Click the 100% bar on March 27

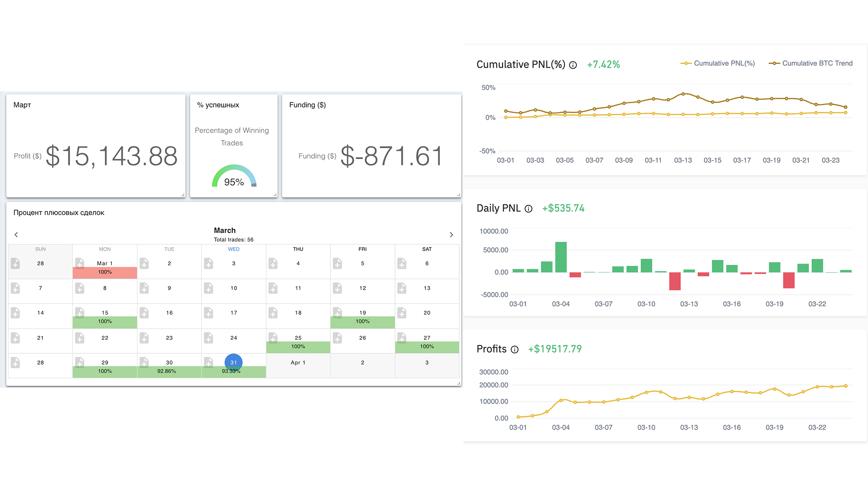pyautogui.click(x=427, y=347)
